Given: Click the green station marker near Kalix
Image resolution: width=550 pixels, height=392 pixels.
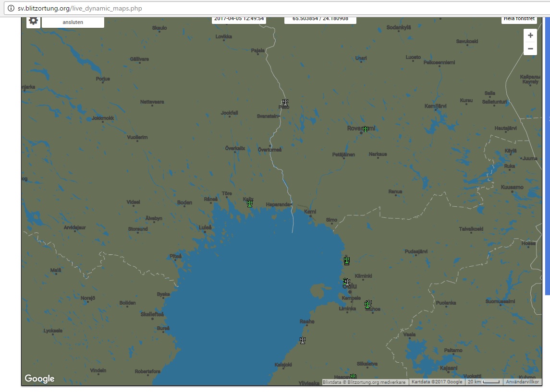Looking at the screenshot, I should tap(250, 203).
